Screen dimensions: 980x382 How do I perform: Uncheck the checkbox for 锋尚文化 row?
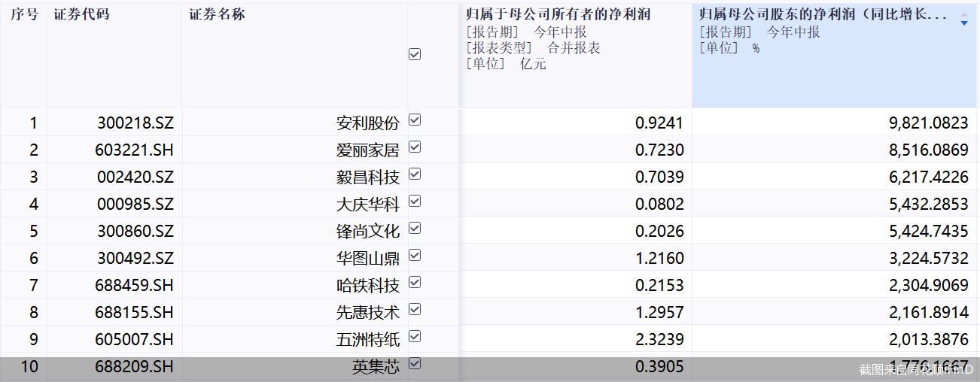pos(415,229)
